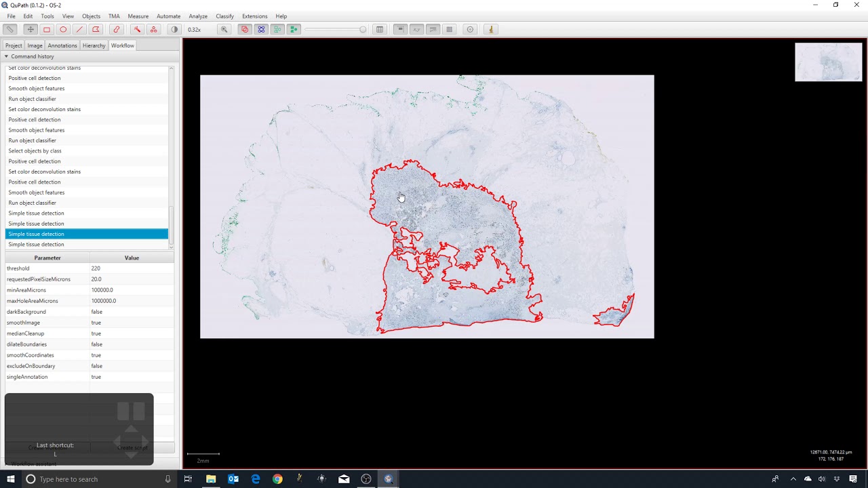Select the Line annotation tool
Image resolution: width=868 pixels, height=488 pixels.
79,29
